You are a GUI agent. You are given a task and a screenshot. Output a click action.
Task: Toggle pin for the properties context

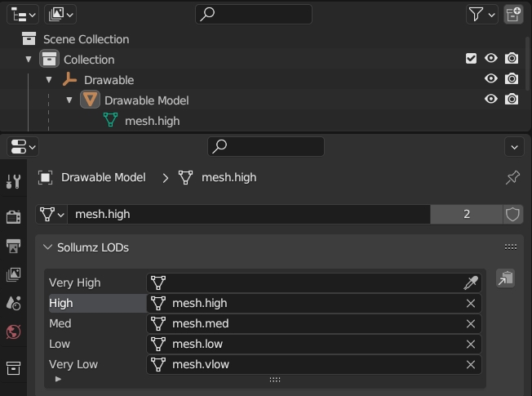pyautogui.click(x=512, y=177)
